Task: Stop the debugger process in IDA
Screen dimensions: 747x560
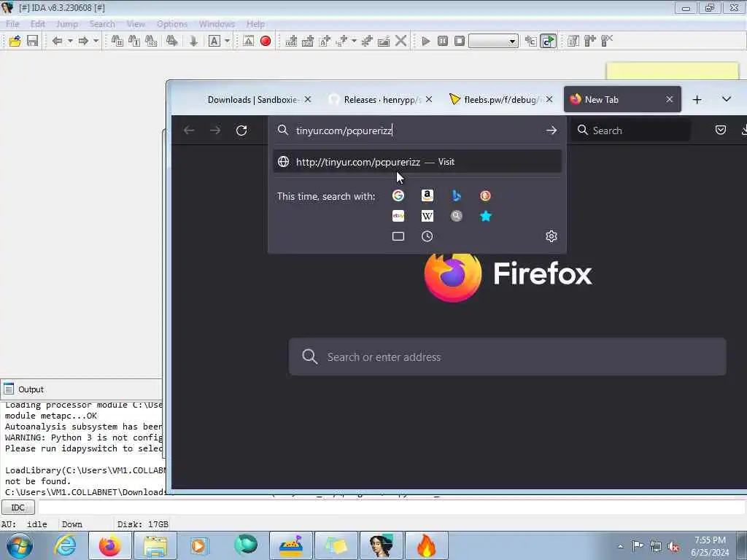Action: tap(460, 41)
